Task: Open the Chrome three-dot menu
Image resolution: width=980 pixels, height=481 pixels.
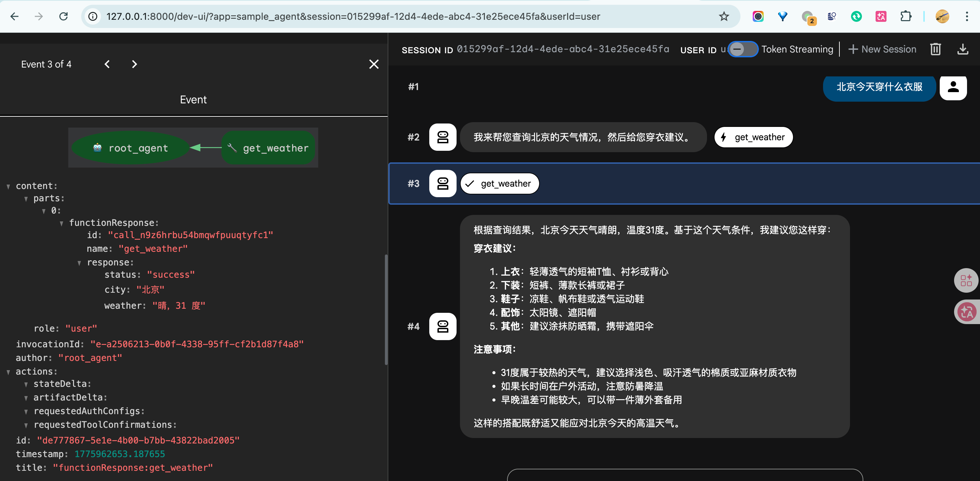Action: coord(969,16)
